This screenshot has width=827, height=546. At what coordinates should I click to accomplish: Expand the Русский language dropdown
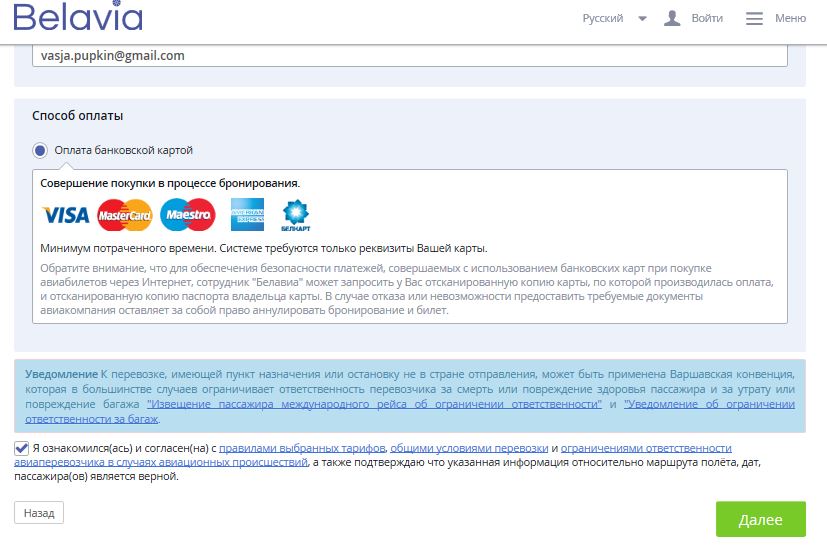603,18
